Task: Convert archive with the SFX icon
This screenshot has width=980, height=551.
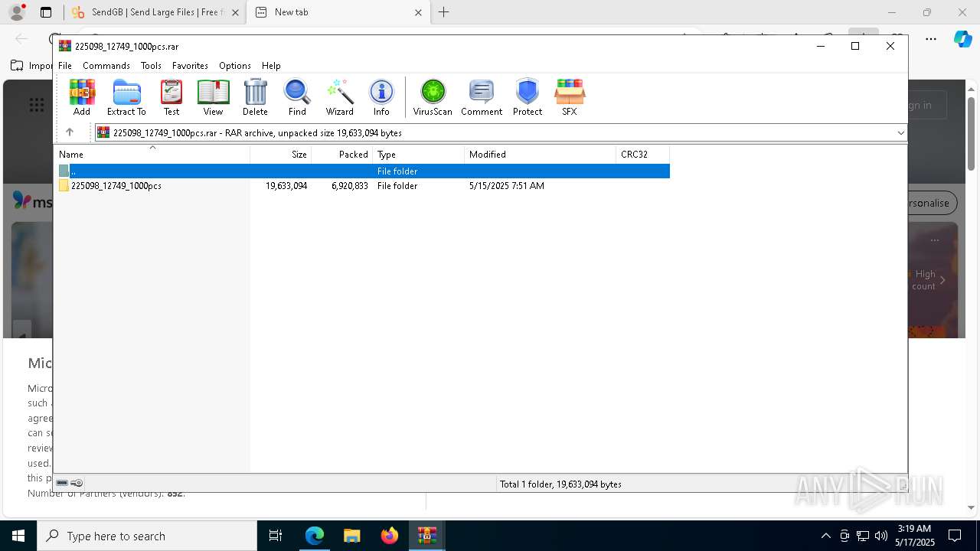Action: (569, 97)
